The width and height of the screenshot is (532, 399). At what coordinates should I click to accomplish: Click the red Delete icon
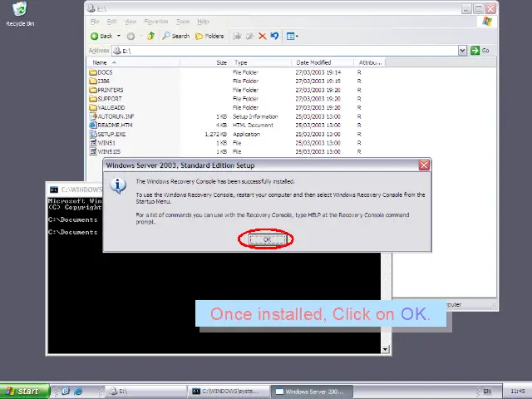[263, 36]
